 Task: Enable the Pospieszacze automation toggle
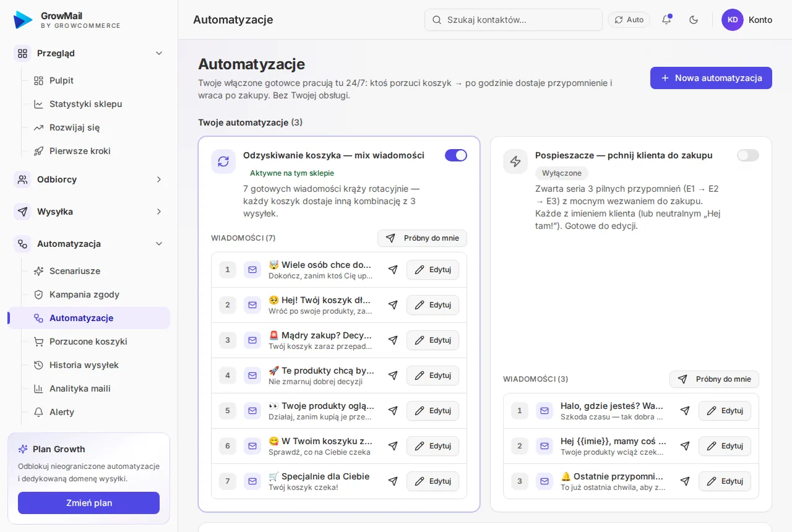pyautogui.click(x=748, y=155)
